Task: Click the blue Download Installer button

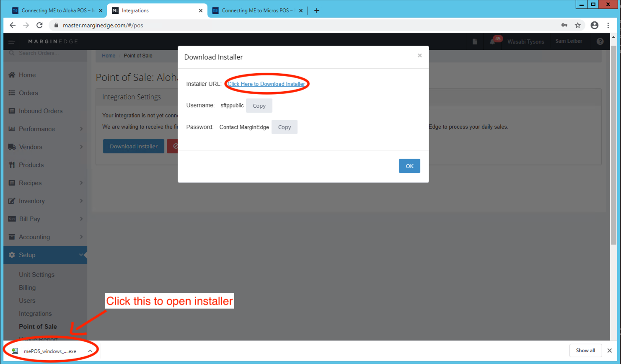Action: point(134,146)
